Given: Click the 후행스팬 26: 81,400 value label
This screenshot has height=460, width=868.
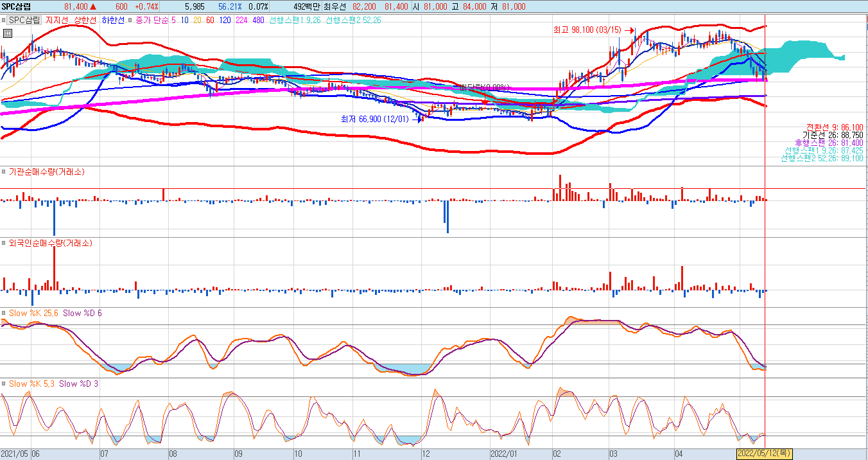Looking at the screenshot, I should click(x=829, y=142).
